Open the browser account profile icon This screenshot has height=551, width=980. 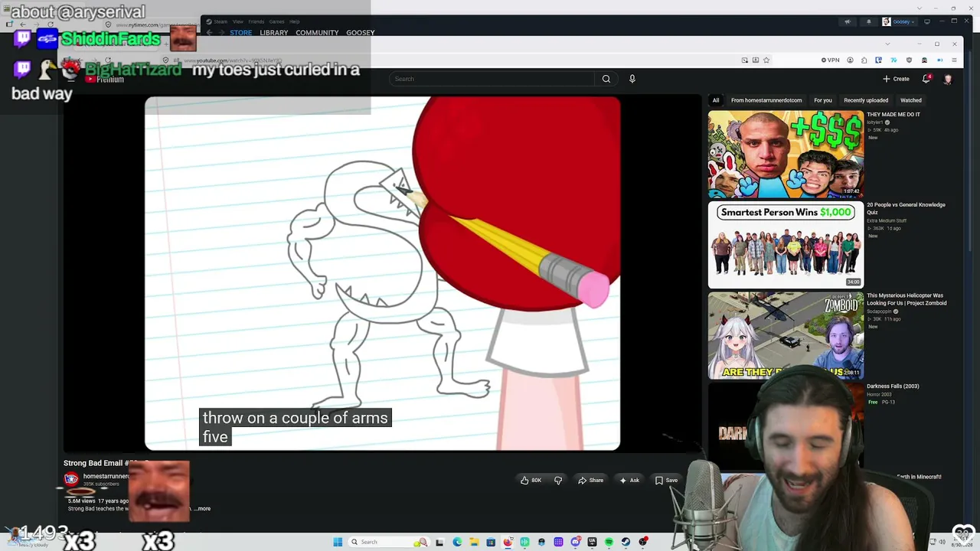(x=851, y=60)
